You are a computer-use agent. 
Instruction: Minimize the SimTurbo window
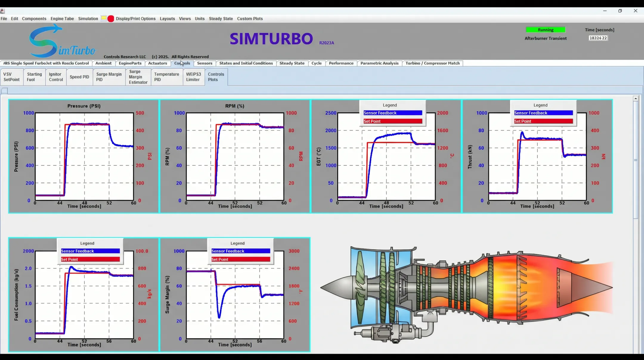point(605,11)
